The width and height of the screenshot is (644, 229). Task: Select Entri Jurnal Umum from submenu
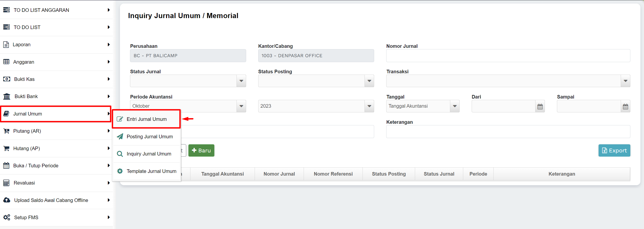(x=147, y=119)
